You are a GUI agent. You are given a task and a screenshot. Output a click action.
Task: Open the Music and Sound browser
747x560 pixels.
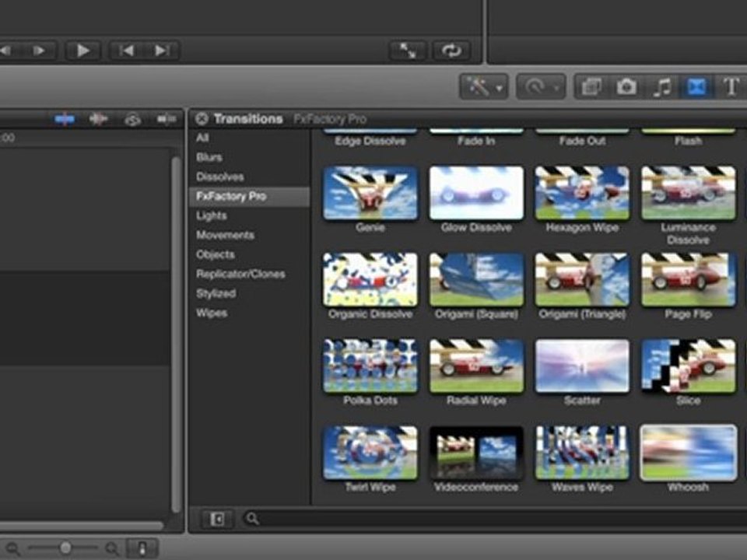point(661,87)
